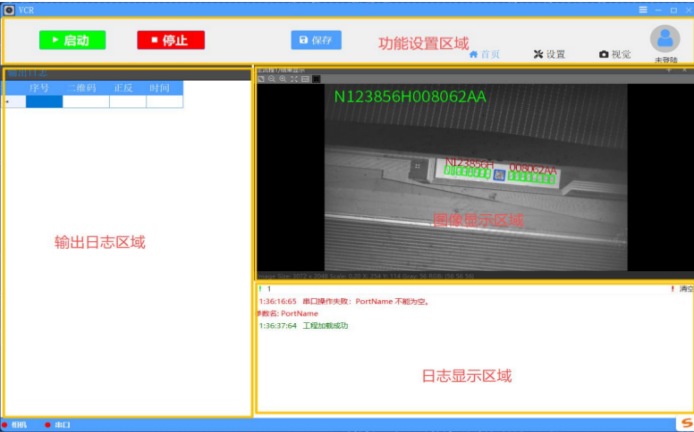
Task: Close the image result display panel
Action: pos(684,70)
